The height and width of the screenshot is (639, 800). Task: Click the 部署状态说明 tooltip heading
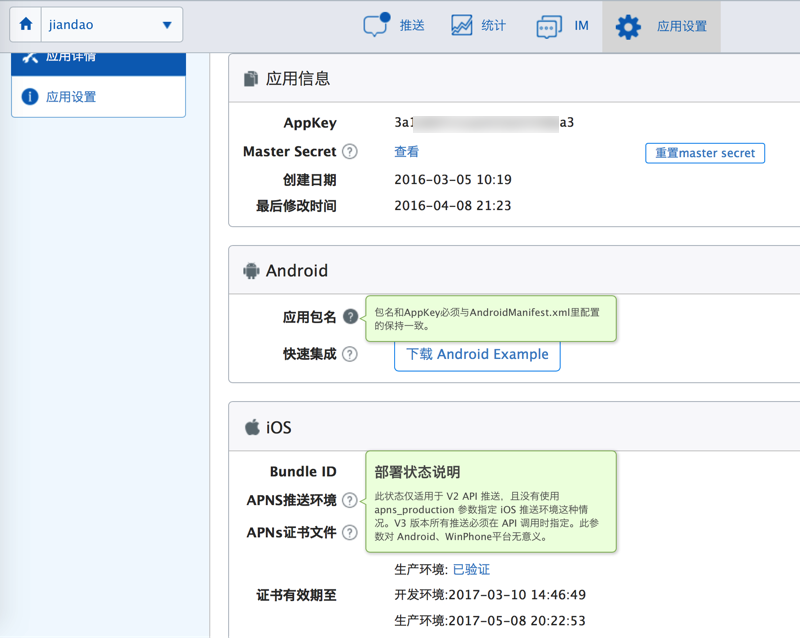click(x=417, y=472)
